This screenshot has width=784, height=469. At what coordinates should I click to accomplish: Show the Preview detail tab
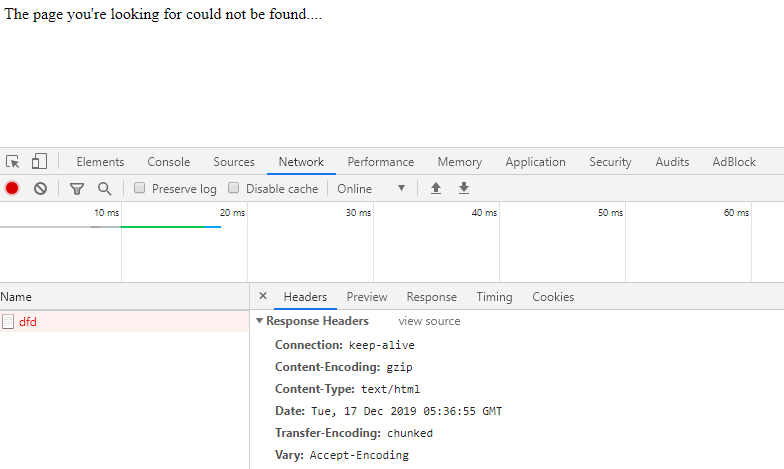[x=366, y=296]
